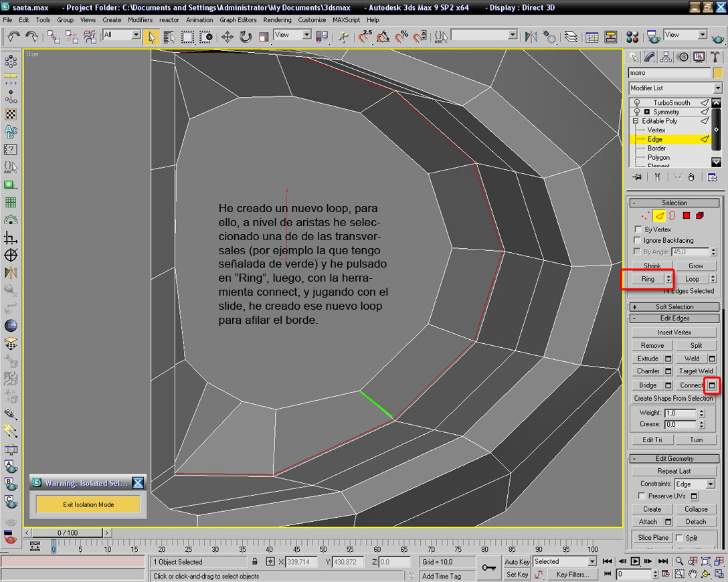Open Constraints Edge dropdown
Screen dimensions: 728x582
(694, 484)
